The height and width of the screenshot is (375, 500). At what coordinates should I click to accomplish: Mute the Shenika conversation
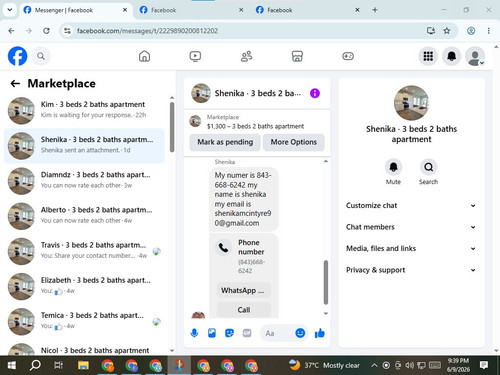(393, 167)
